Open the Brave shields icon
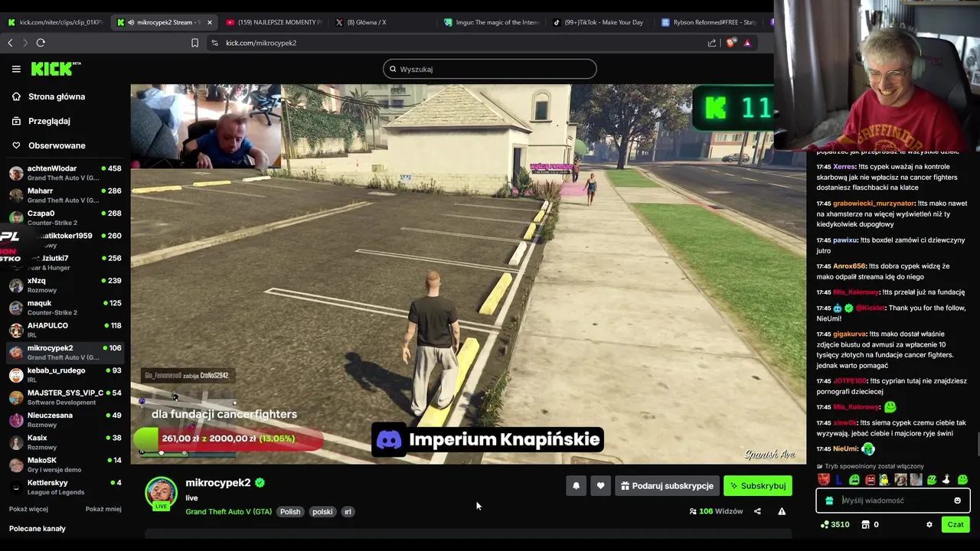This screenshot has height=551, width=980. coord(730,43)
